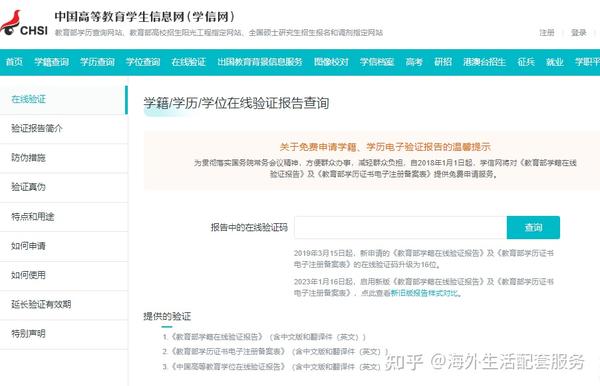Image resolution: width=600 pixels, height=386 pixels.
Task: Open 港澳台招生 in the navigation bar
Action: point(484,62)
